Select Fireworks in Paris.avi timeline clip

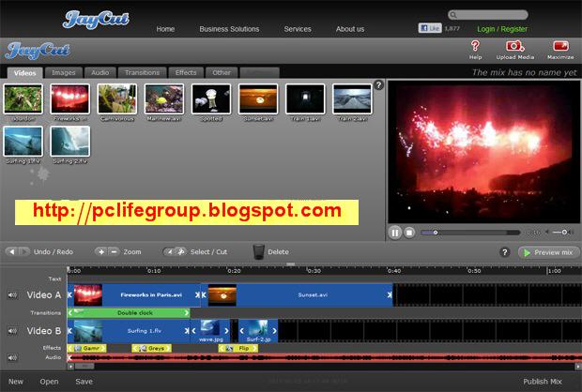(134, 295)
